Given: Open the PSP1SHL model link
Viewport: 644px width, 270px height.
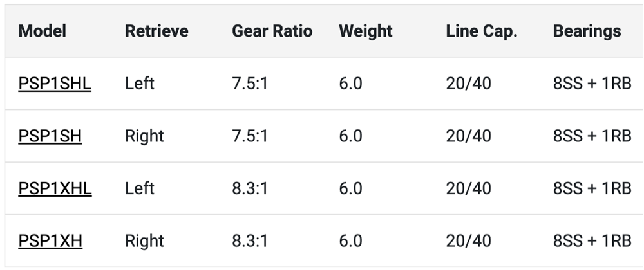Looking at the screenshot, I should tap(55, 84).
